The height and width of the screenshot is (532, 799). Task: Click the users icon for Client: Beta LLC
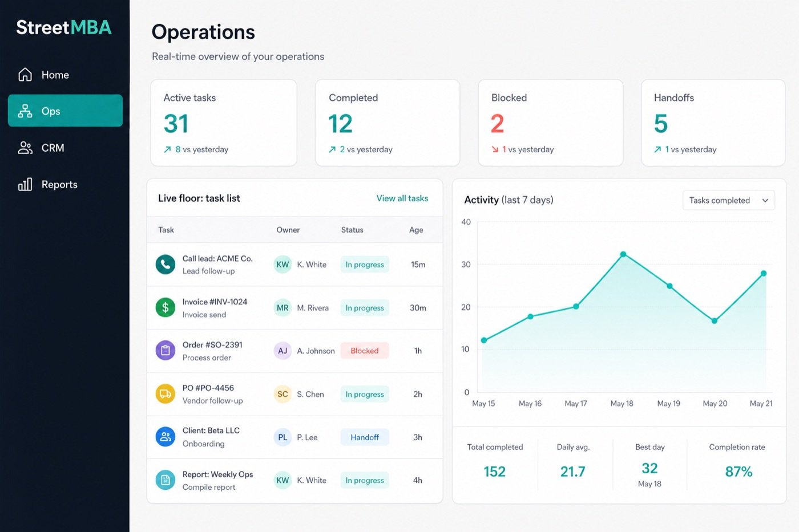(x=166, y=437)
